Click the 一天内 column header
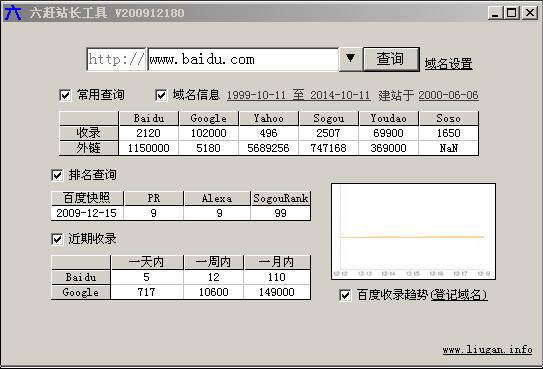 click(147, 262)
